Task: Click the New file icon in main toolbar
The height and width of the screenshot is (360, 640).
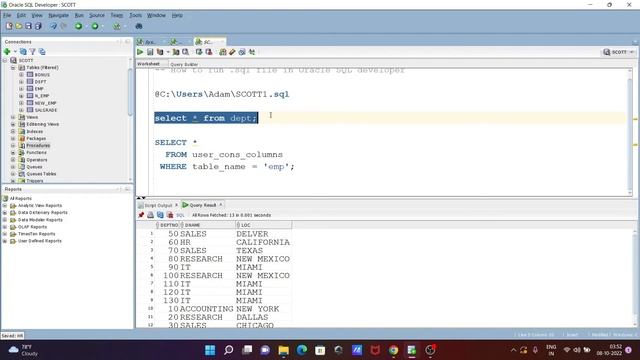Action: [x=9, y=26]
